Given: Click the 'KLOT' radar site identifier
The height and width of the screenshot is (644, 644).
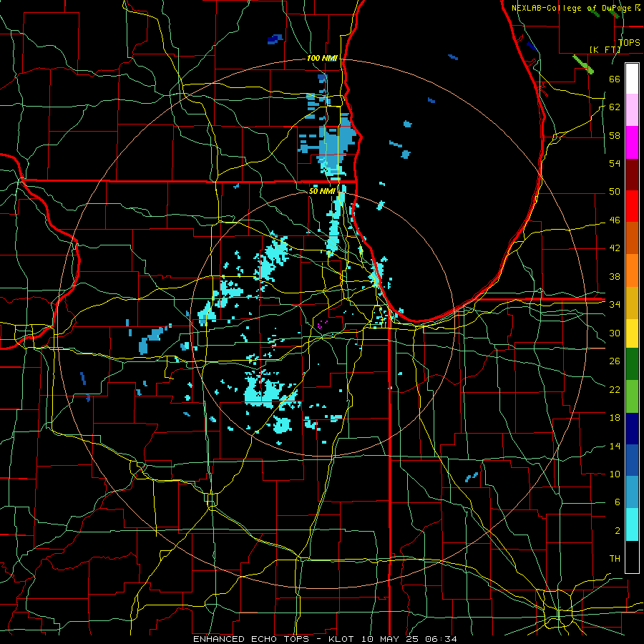Looking at the screenshot, I should pos(343,639).
